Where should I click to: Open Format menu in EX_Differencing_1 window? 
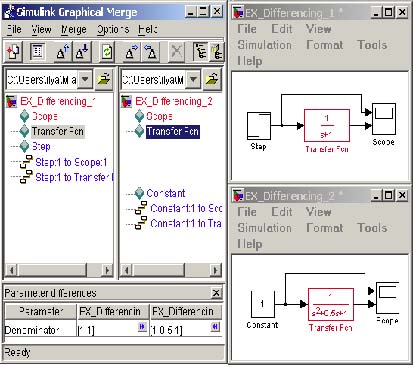(325, 45)
